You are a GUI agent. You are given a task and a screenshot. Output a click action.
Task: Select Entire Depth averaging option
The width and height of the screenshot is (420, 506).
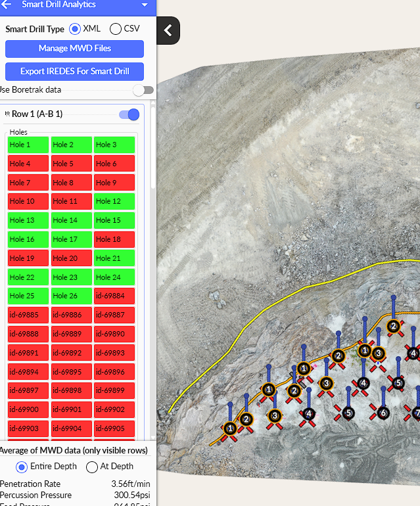pyautogui.click(x=22, y=467)
